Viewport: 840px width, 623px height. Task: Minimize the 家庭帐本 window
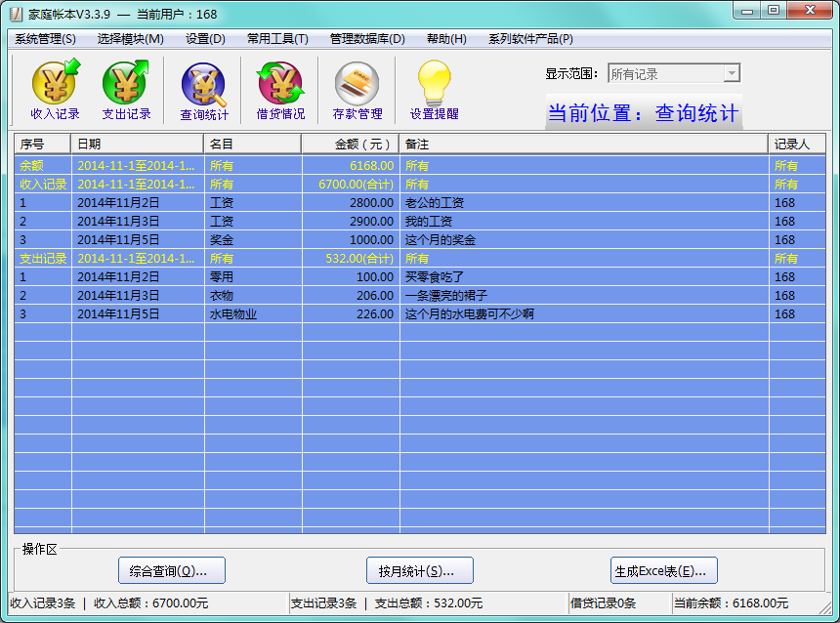pyautogui.click(x=748, y=11)
